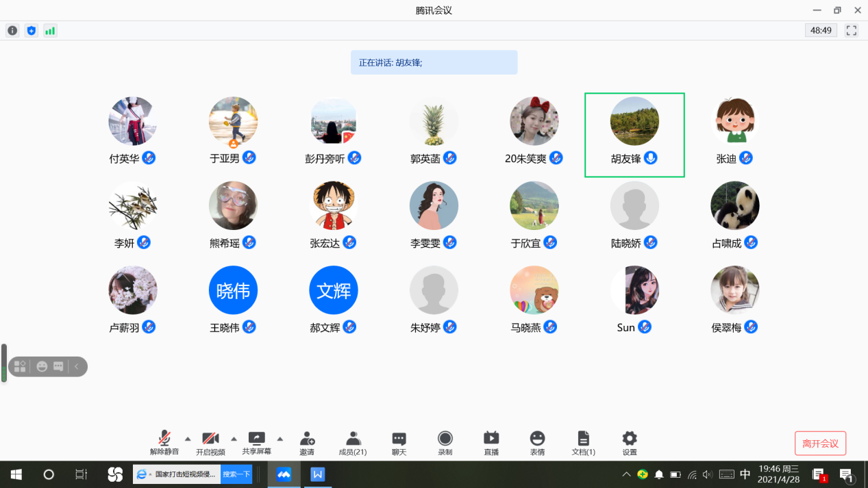Expand video options arrow beside 开启视频
This screenshot has width=868, height=488.
(234, 439)
